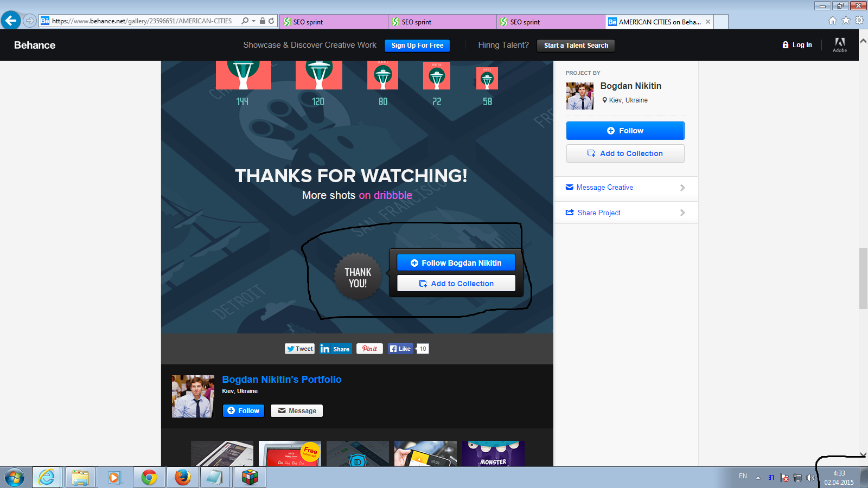Click the THANK YOU appreciation badge

pos(358,277)
